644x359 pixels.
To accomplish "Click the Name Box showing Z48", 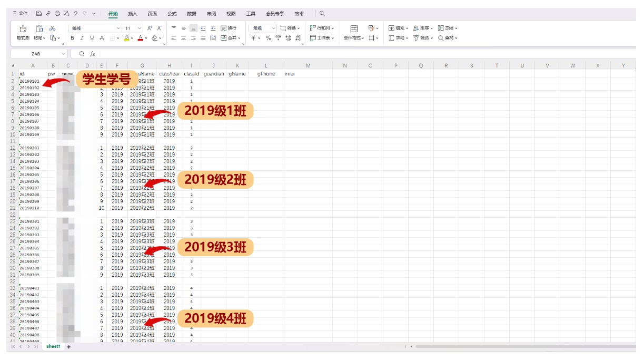I will point(36,54).
